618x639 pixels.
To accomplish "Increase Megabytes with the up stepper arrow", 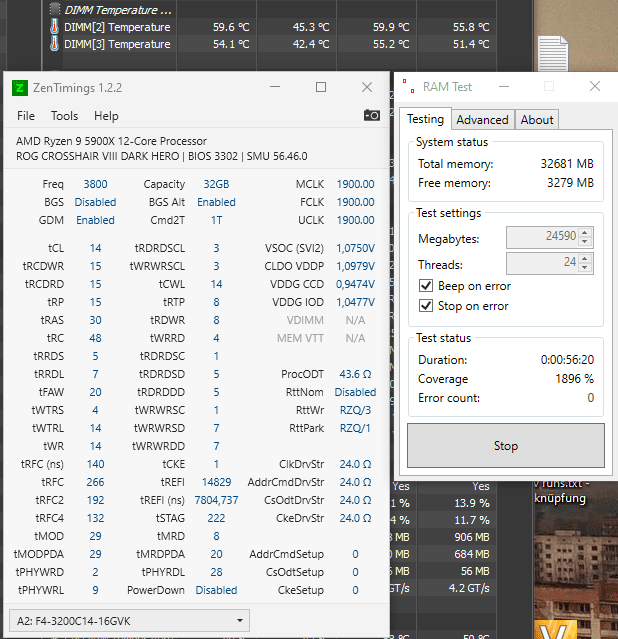I will click(585, 233).
